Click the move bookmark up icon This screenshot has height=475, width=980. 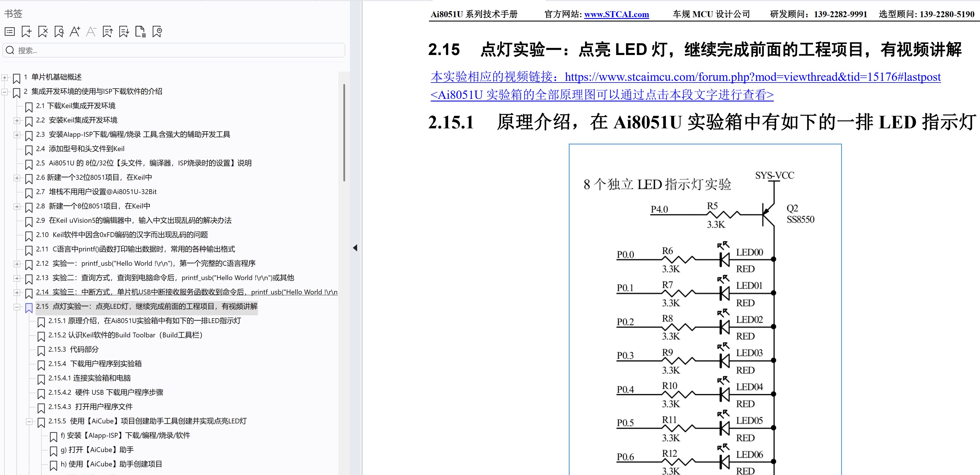click(108, 32)
